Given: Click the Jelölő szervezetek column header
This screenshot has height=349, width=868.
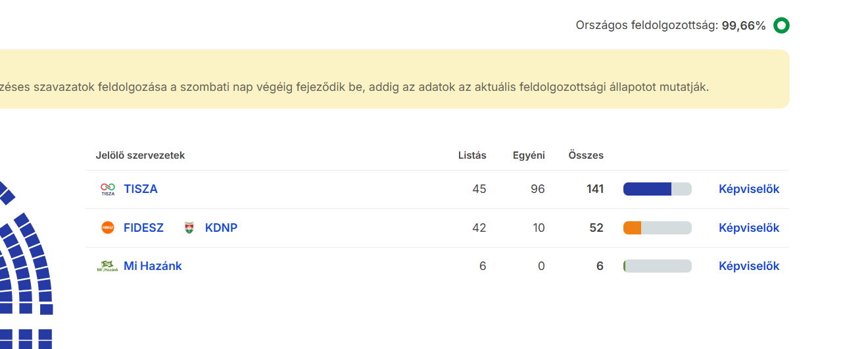Looking at the screenshot, I should click(140, 155).
